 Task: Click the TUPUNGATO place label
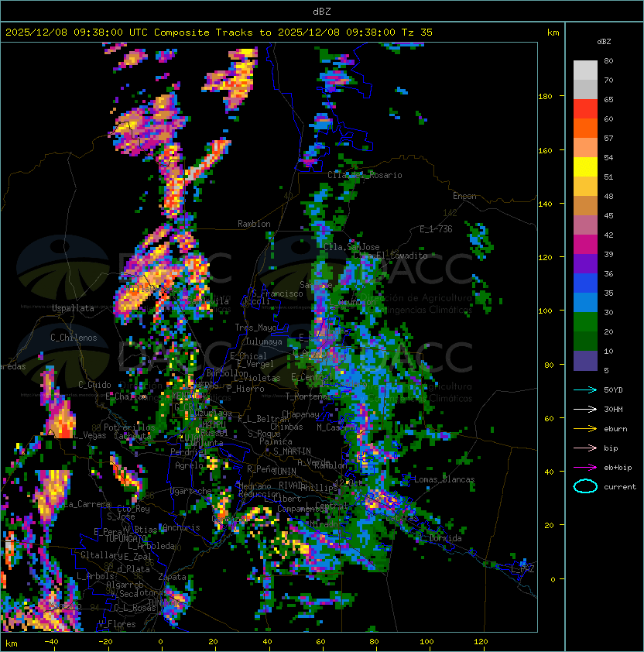[126, 539]
